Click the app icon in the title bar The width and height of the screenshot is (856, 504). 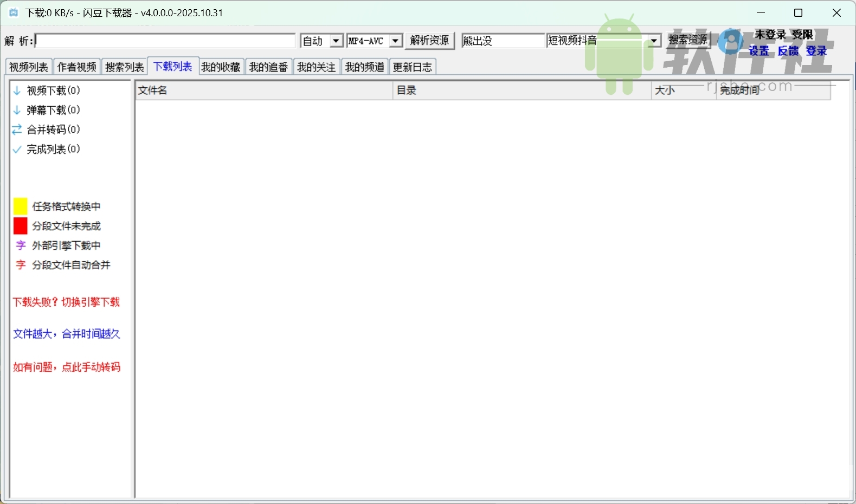[14, 12]
